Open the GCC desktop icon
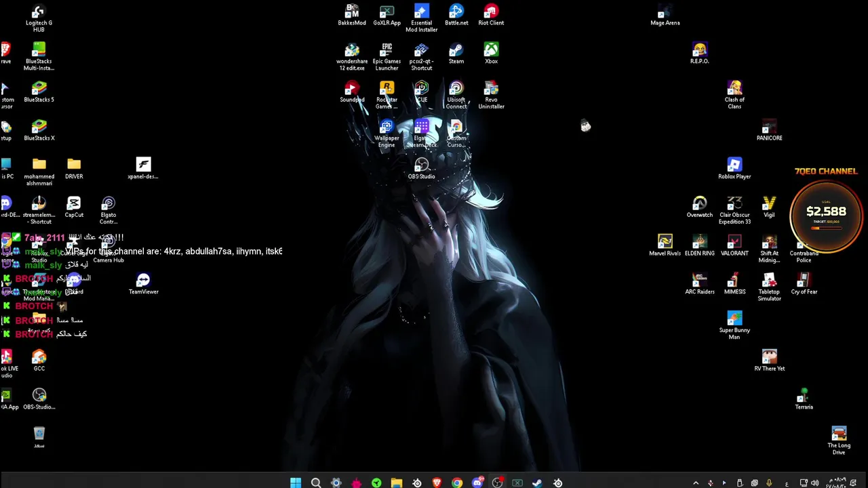868x488 pixels. point(39,361)
